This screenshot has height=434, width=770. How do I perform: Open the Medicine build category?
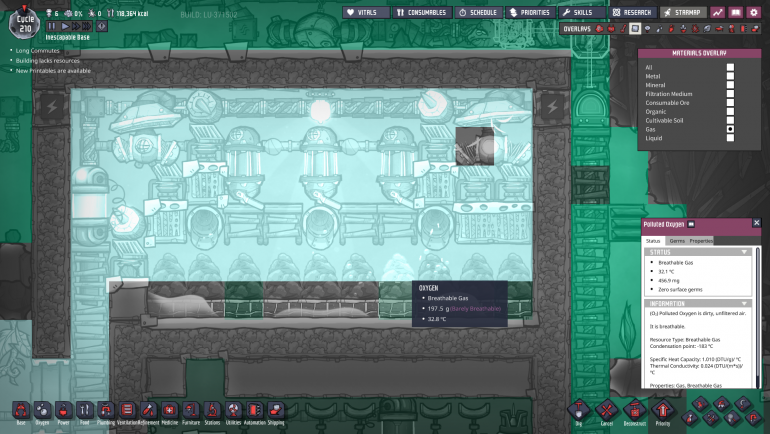pyautogui.click(x=169, y=410)
